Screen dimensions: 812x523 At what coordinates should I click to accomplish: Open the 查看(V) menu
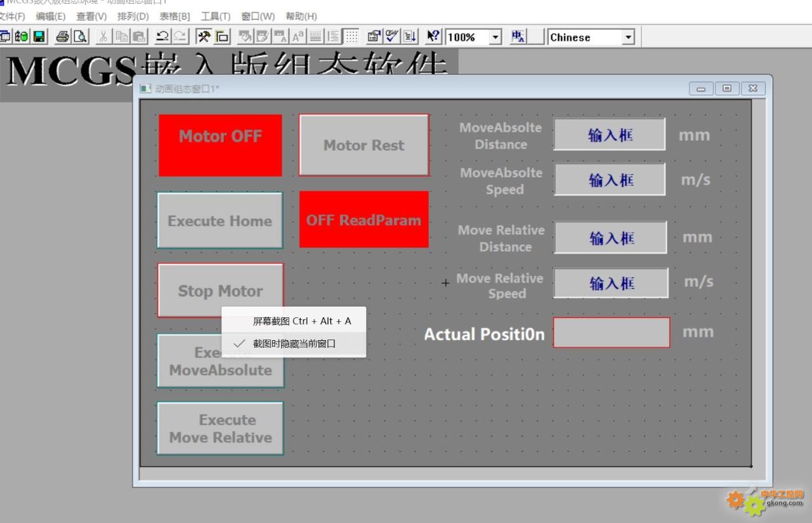pos(91,17)
